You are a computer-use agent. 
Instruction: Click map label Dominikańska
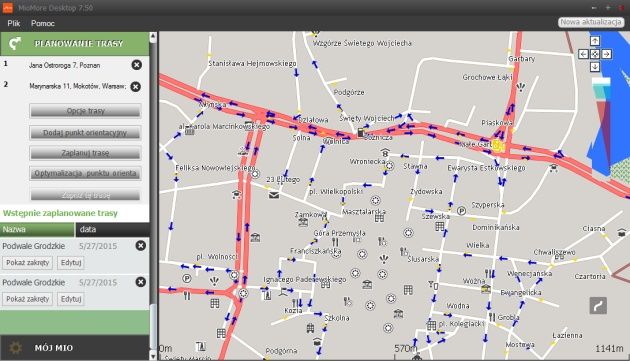[x=496, y=228]
